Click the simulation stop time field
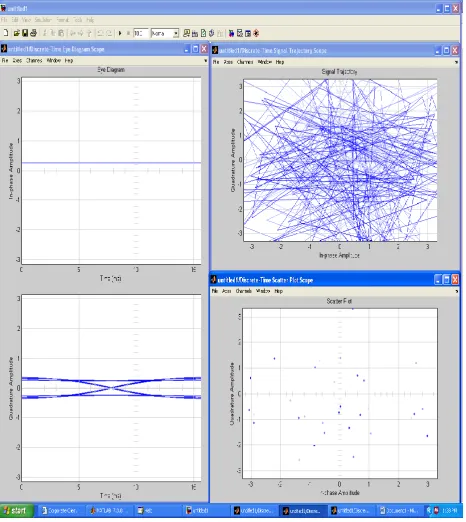Screen dimensions: 466x522 (140, 33)
